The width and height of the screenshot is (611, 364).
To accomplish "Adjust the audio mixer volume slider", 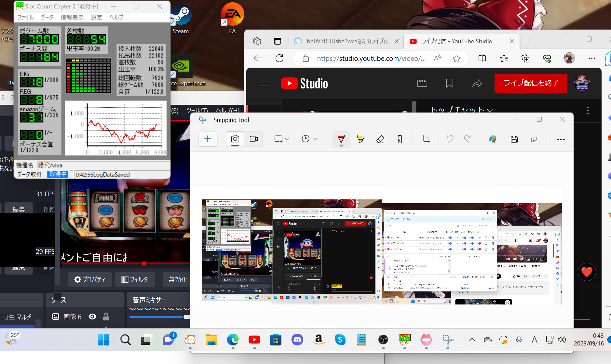I will pyautogui.click(x=186, y=317).
